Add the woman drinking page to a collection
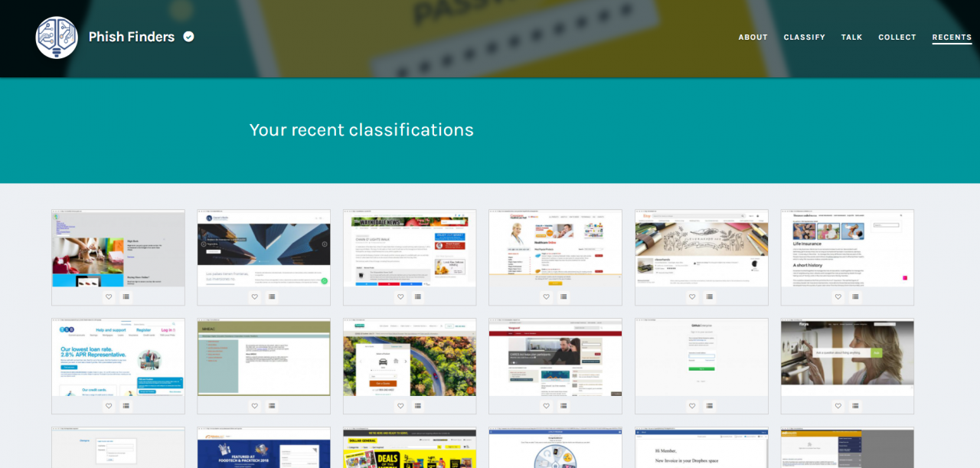Screen dimensions: 980x468 [855, 406]
